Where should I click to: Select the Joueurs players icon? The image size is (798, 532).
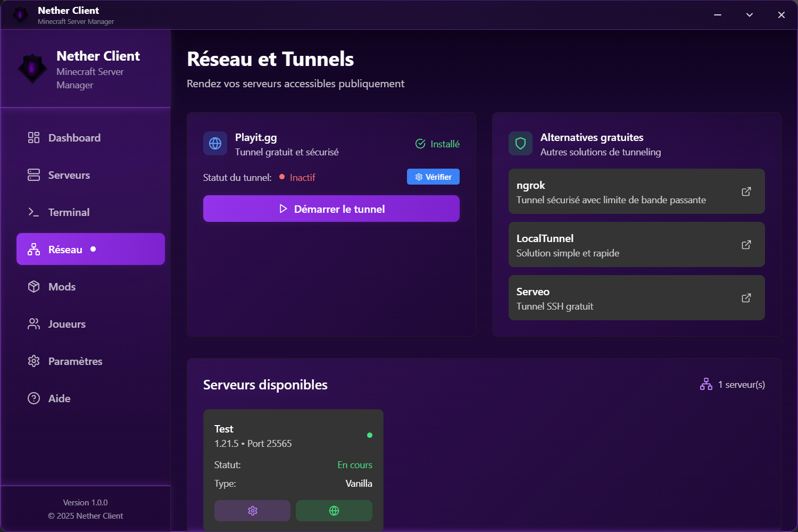pos(34,323)
